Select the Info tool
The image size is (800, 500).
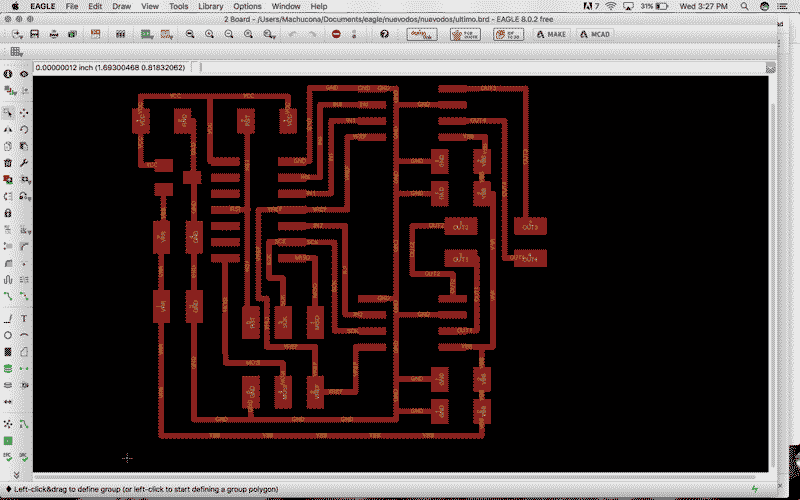(8, 74)
